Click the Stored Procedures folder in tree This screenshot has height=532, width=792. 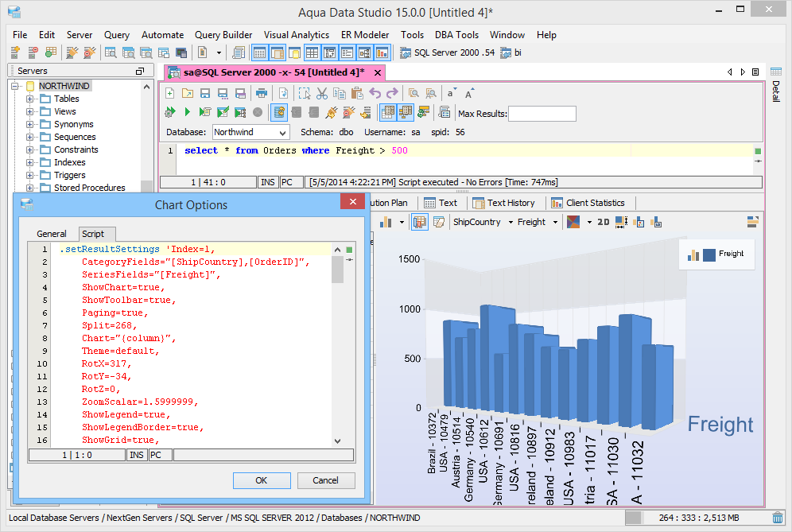[89, 188]
